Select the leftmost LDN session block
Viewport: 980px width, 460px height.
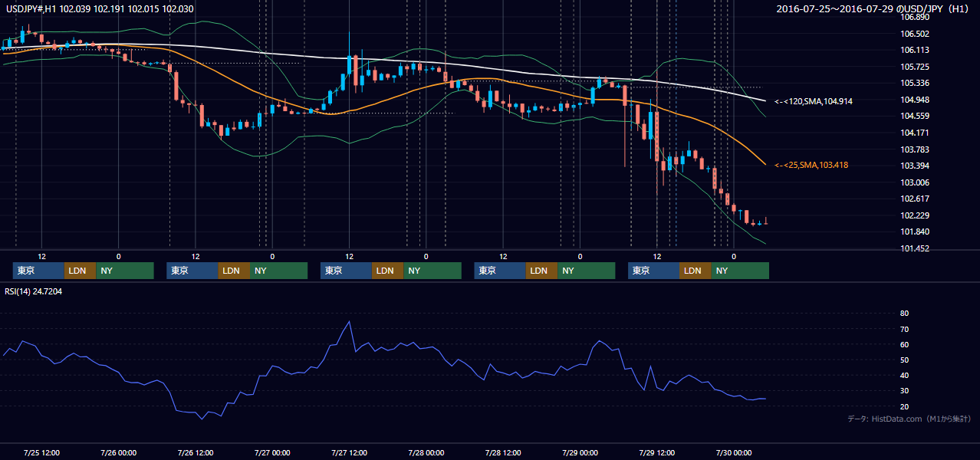coord(80,271)
